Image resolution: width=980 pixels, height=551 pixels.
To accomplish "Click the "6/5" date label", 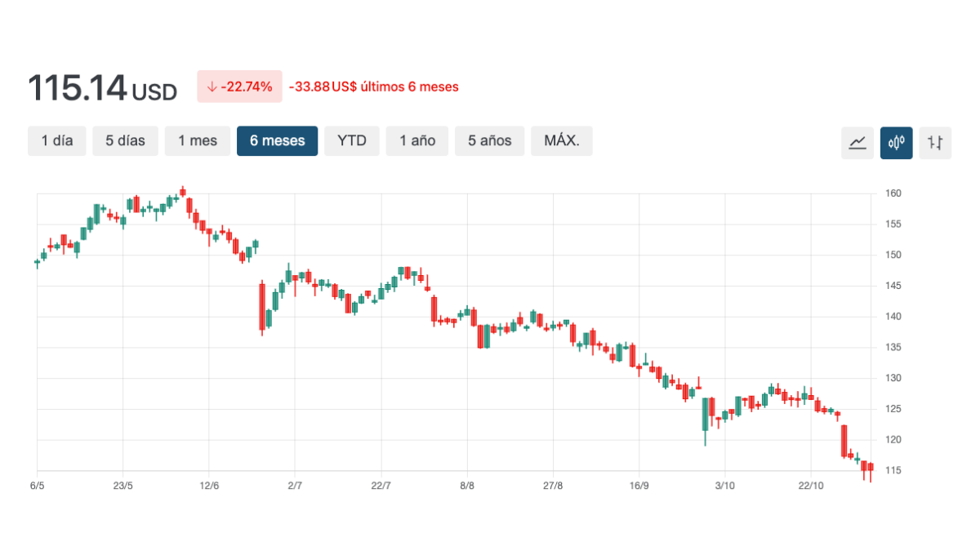I will (36, 484).
